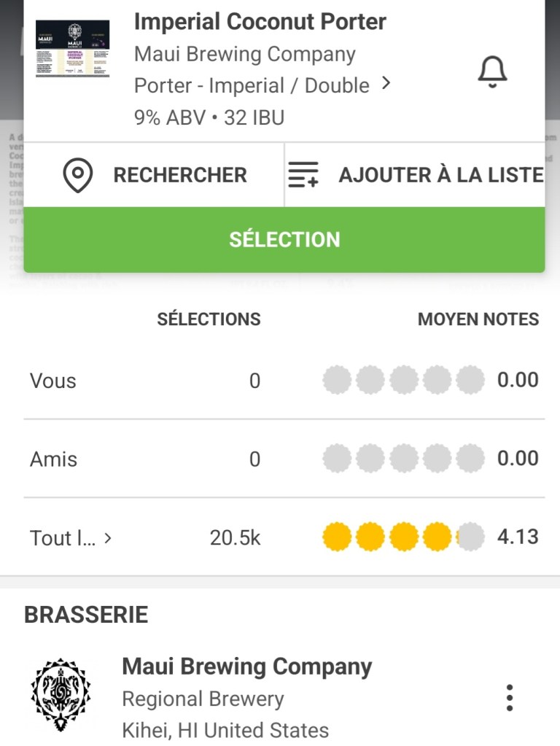This screenshot has width=560, height=746.
Task: Tap the Amis rating circles
Action: pyautogui.click(x=403, y=459)
